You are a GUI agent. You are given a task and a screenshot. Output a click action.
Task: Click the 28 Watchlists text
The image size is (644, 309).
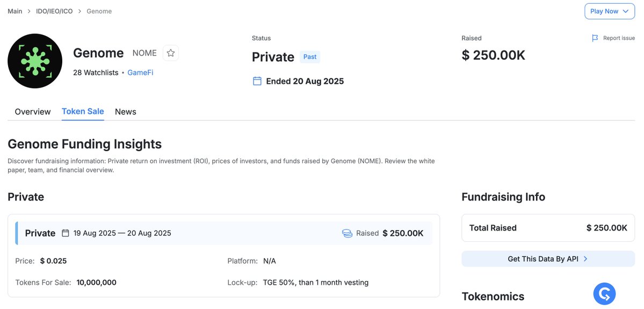coord(96,73)
